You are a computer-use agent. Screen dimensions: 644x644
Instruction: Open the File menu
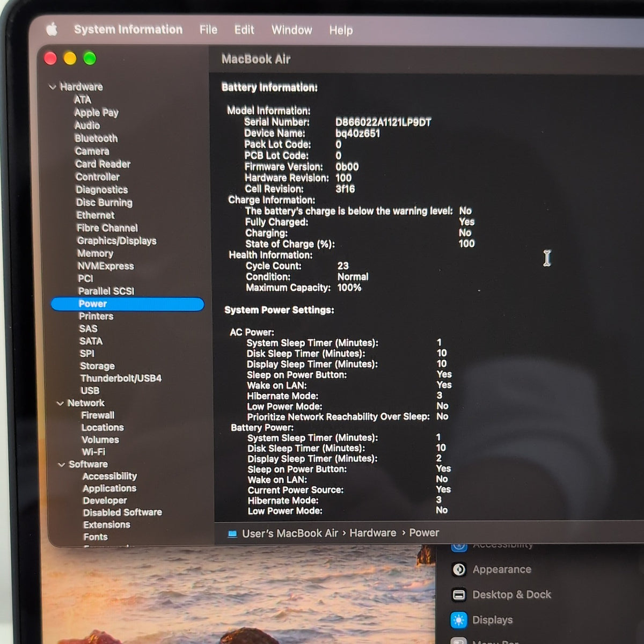[208, 30]
